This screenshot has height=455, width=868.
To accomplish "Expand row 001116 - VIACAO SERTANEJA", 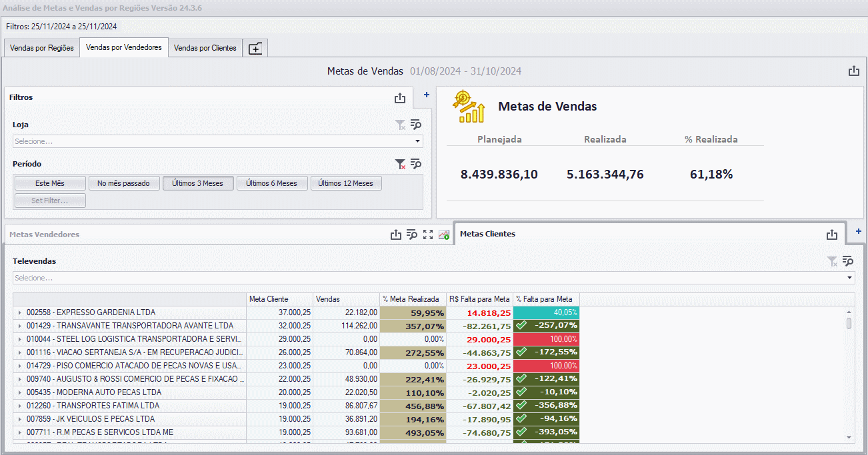I will [x=20, y=352].
